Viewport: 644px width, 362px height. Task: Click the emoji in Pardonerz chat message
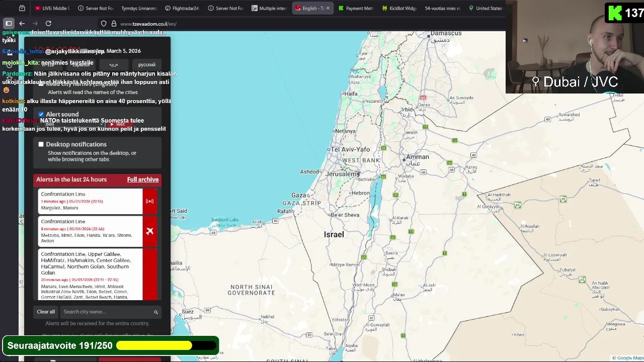[6, 90]
